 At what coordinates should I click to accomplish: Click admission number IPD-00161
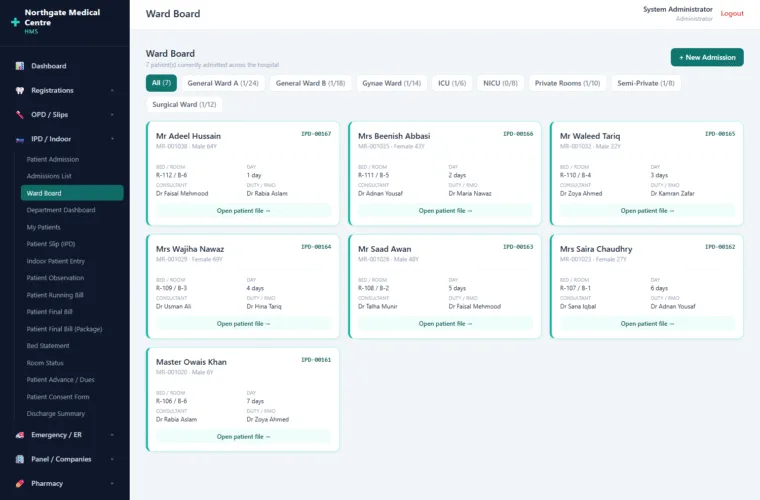[316, 359]
